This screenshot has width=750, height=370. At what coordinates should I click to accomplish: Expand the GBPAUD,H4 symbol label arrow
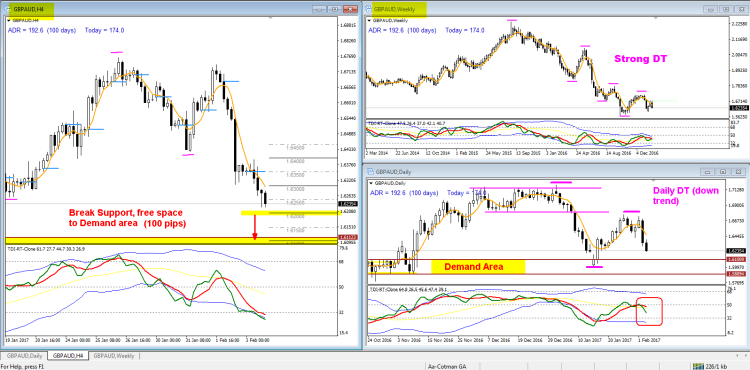[x=9, y=20]
